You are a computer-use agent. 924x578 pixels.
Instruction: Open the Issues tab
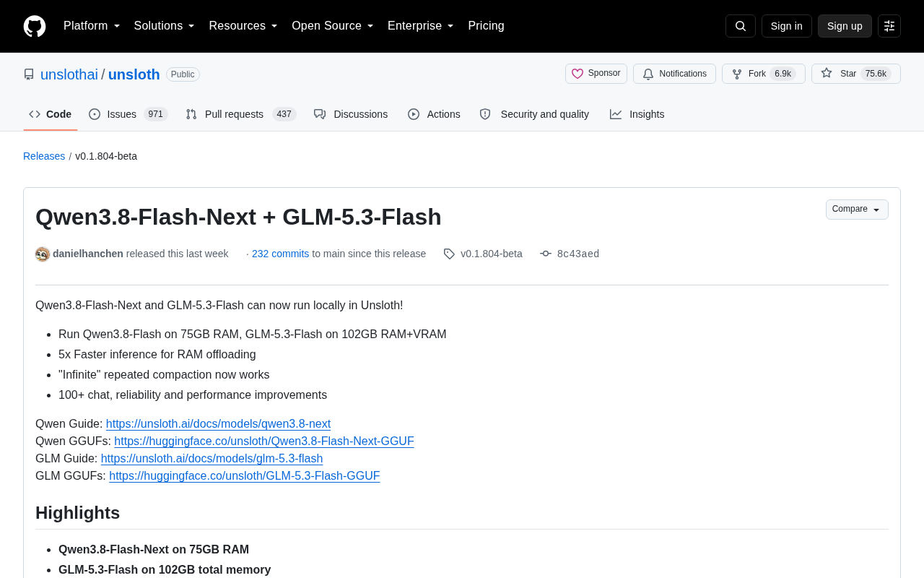128,114
